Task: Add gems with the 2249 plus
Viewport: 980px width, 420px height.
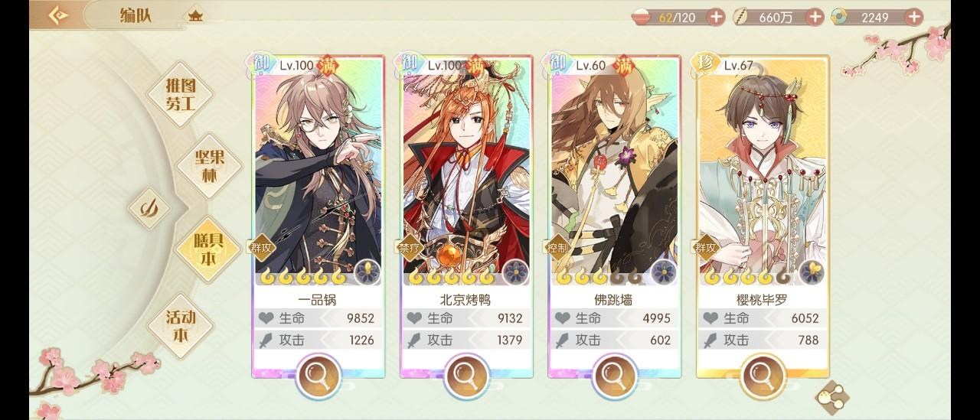Action: (914, 17)
